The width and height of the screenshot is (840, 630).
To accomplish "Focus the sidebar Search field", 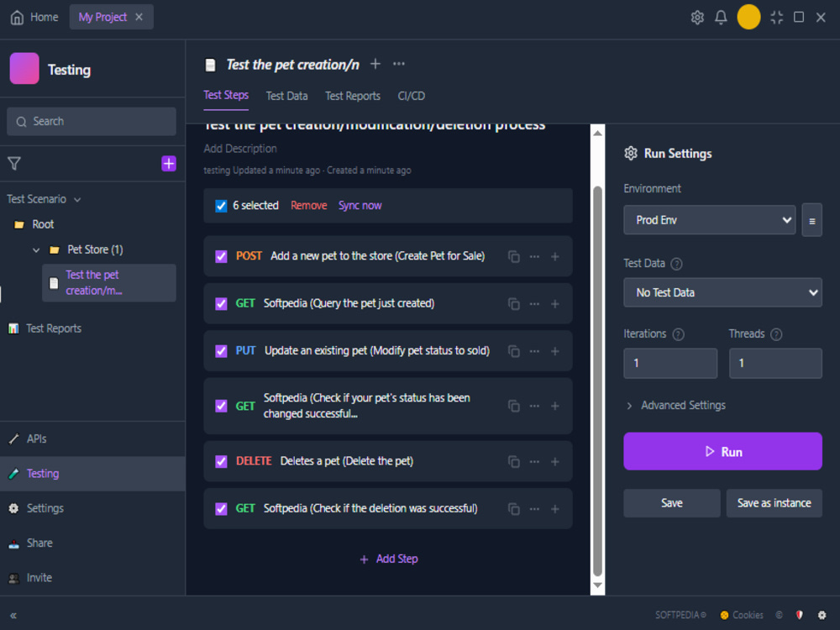I will click(x=92, y=122).
